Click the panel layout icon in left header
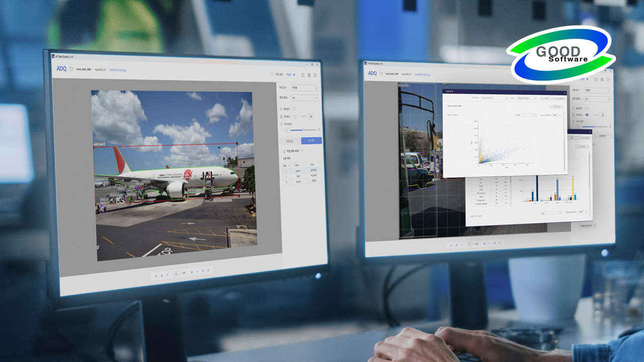Viewport: 644px width, 362px height. pyautogui.click(x=302, y=75)
